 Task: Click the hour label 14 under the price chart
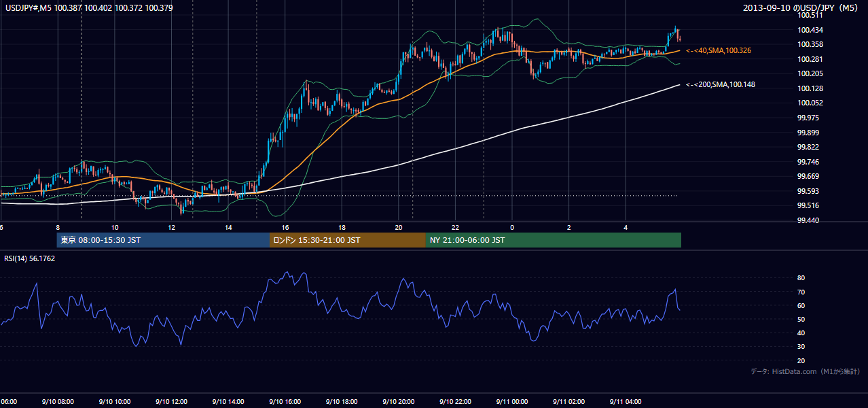[228, 227]
